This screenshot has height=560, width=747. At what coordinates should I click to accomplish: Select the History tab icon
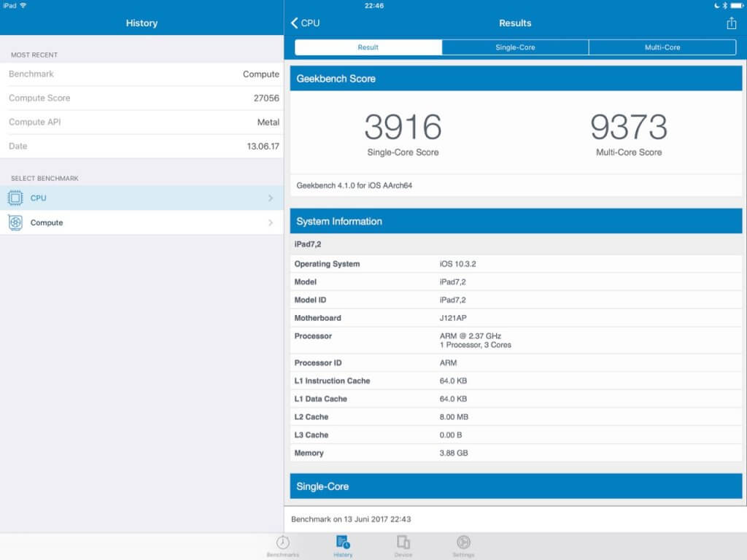(343, 542)
